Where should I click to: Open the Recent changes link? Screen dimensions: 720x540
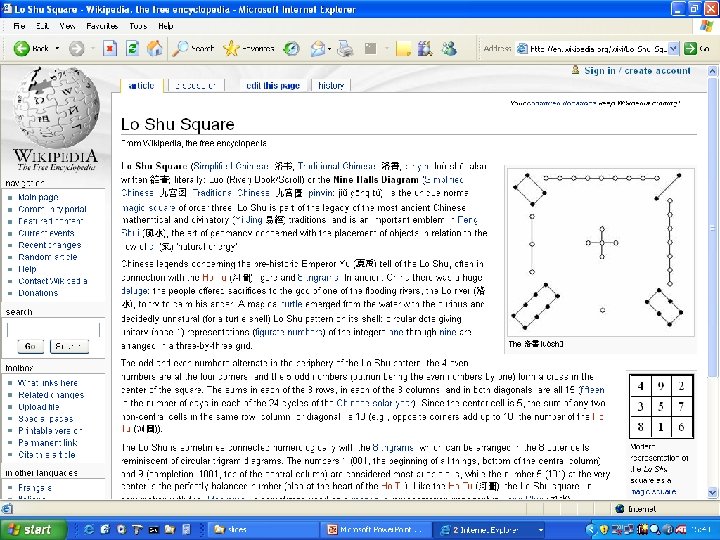(50, 245)
